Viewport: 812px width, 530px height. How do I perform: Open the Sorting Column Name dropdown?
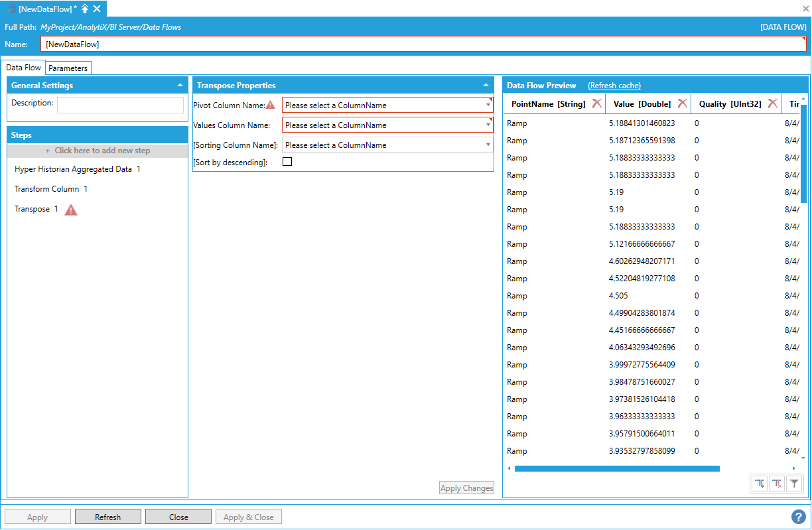coord(488,145)
